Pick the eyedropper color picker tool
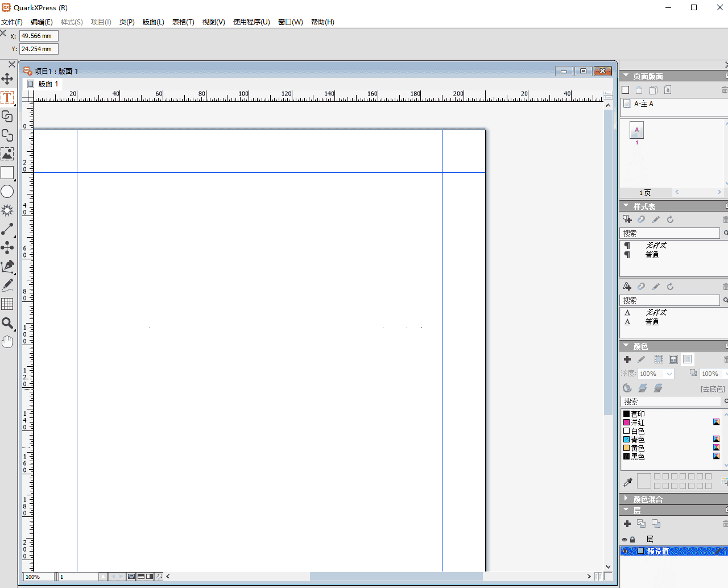The width and height of the screenshot is (728, 588). coord(628,482)
